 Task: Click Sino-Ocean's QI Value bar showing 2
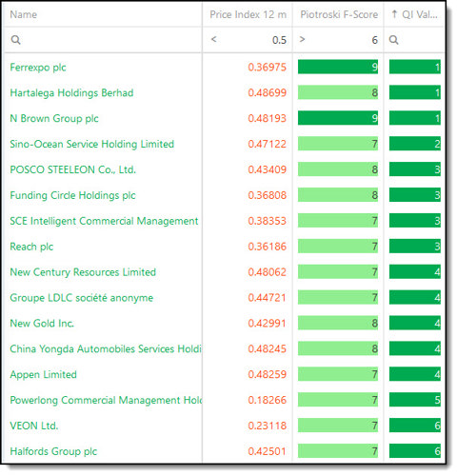tap(415, 144)
